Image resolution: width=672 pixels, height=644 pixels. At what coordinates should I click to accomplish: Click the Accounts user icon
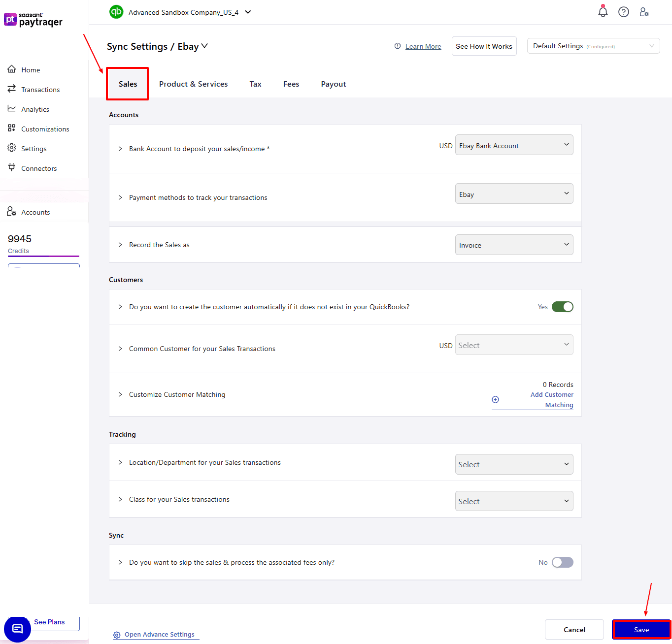coord(12,212)
